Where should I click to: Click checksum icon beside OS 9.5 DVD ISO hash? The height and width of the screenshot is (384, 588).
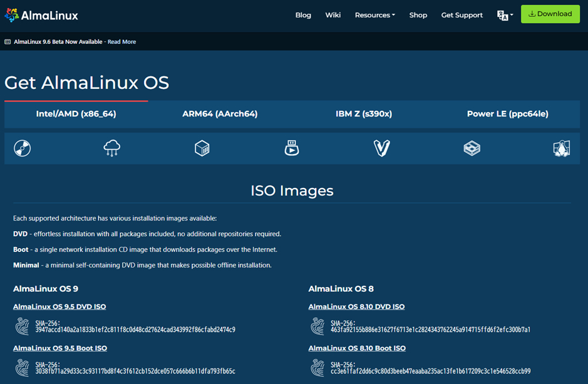point(23,326)
